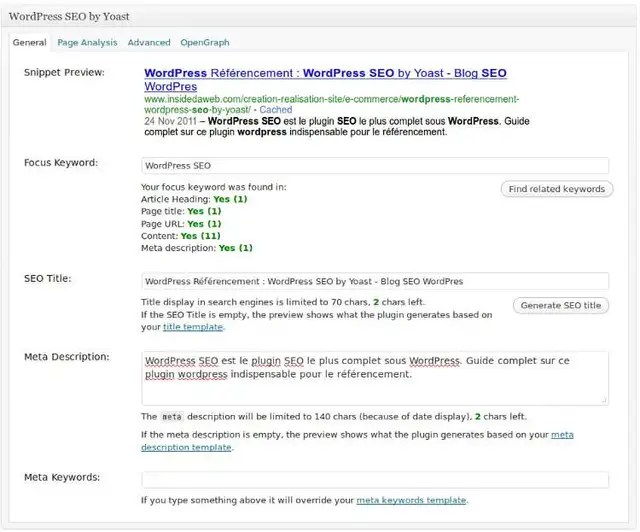Viewport: 640px width, 532px height.
Task: Open the Advanced tab
Action: point(149,42)
